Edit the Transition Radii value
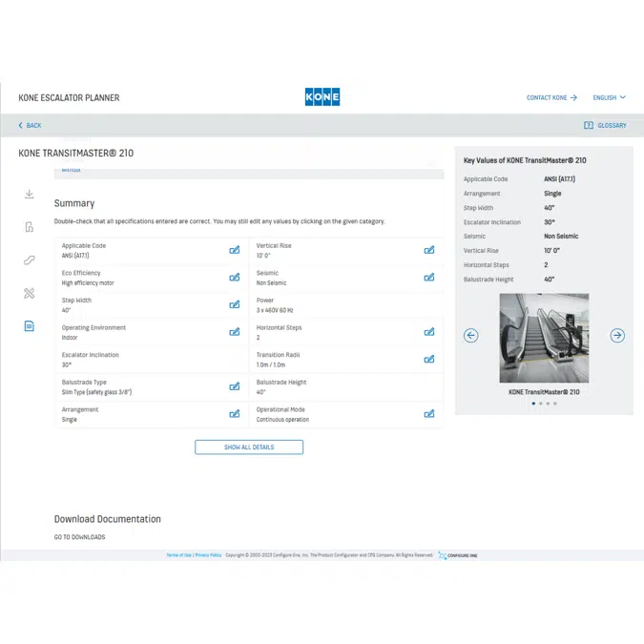Screen dimensions: 644x644 (429, 359)
